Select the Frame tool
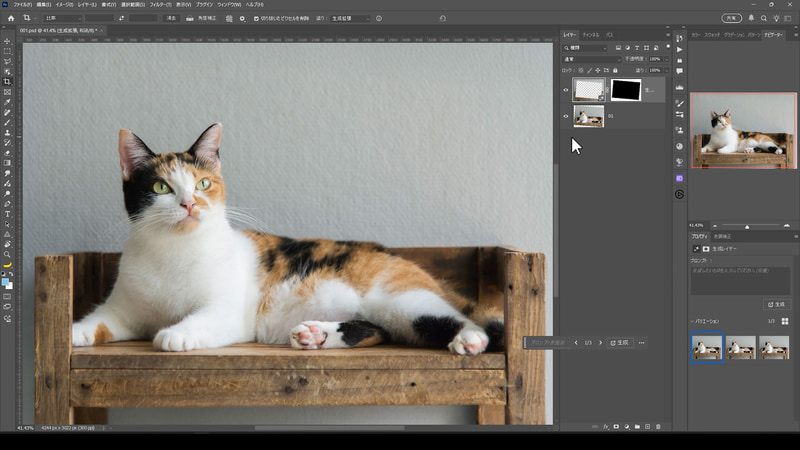 coord(7,92)
